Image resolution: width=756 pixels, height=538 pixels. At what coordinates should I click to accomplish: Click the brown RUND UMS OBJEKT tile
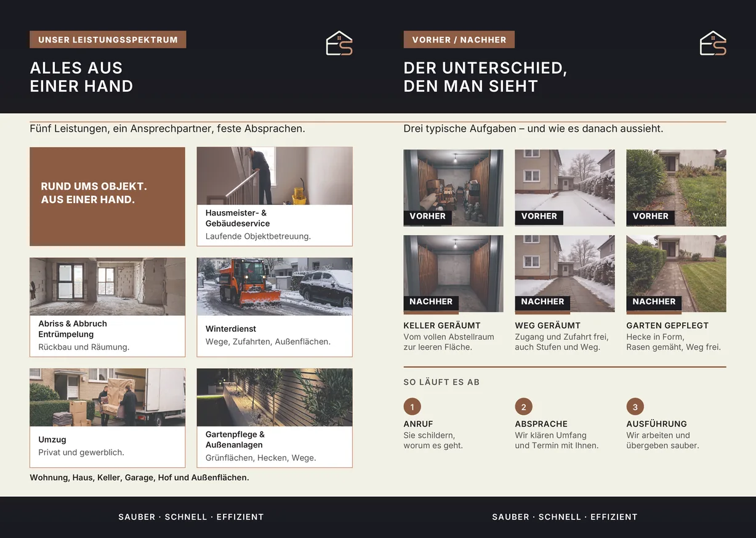(x=107, y=196)
